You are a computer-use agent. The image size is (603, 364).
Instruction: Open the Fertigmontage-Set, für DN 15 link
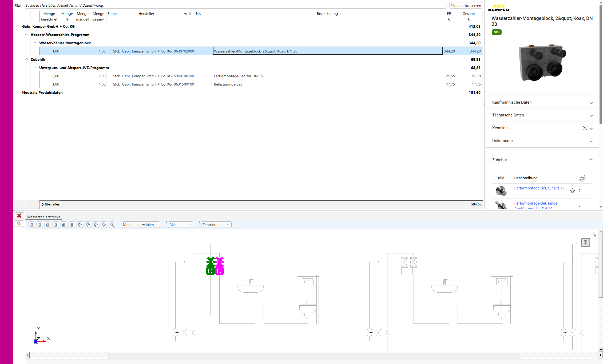tap(539, 188)
